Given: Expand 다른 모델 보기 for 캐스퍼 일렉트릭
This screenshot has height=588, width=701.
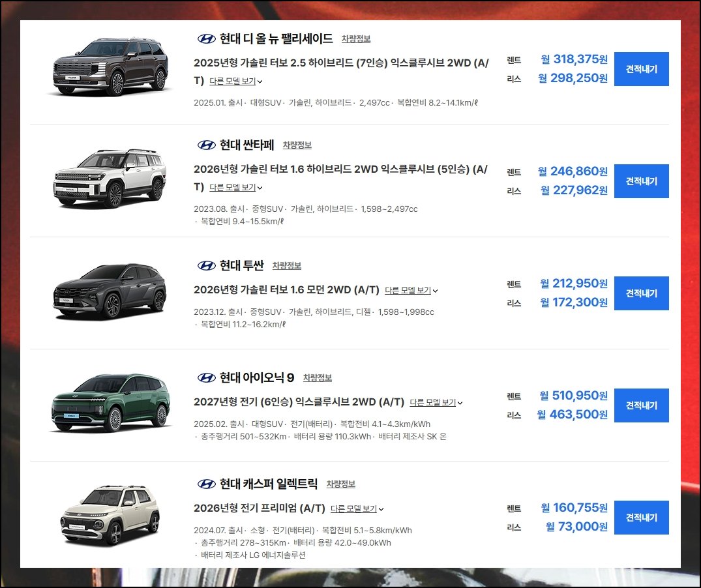Looking at the screenshot, I should coord(357,509).
